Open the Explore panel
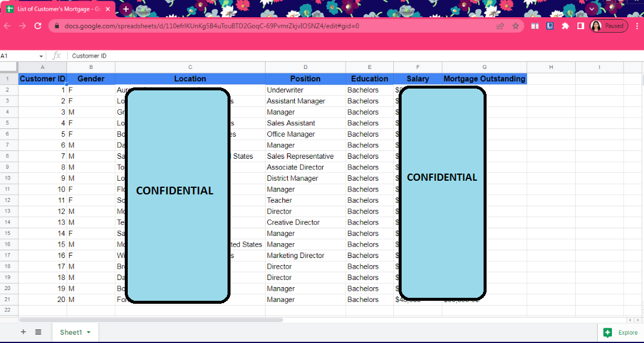 pos(620,333)
